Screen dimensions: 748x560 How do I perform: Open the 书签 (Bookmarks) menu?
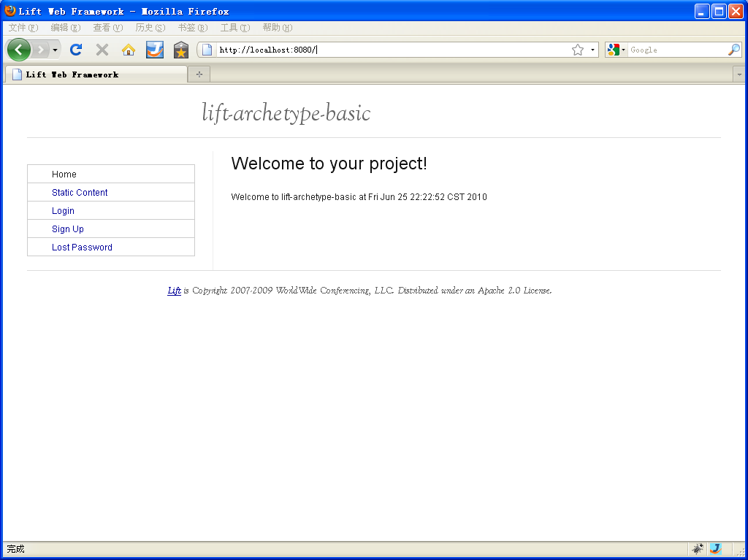coord(193,28)
